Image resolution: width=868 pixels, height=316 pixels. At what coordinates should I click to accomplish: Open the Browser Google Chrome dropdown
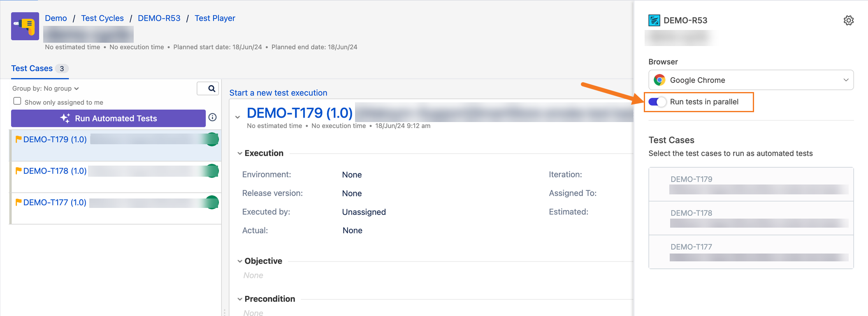[751, 80]
